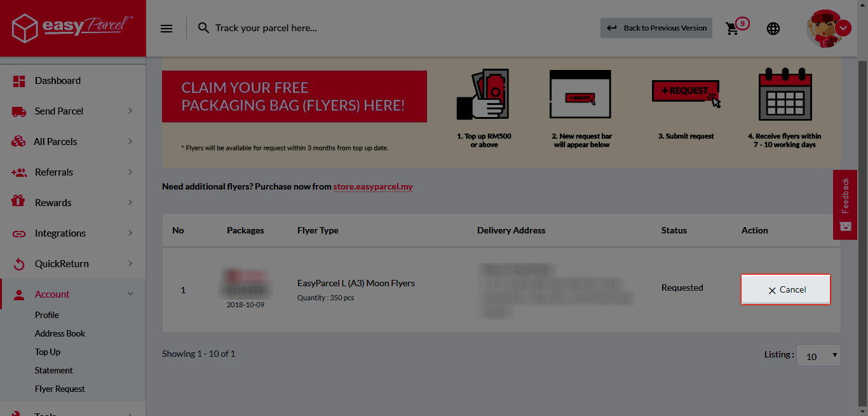This screenshot has width=868, height=416.
Task: Open the shopping cart icon
Action: click(x=733, y=29)
